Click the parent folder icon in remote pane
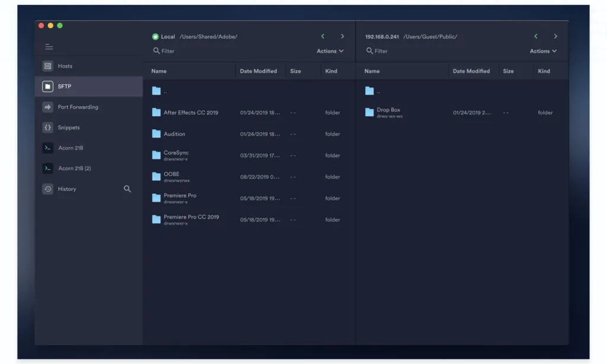This screenshot has height=364, width=607. (x=369, y=91)
